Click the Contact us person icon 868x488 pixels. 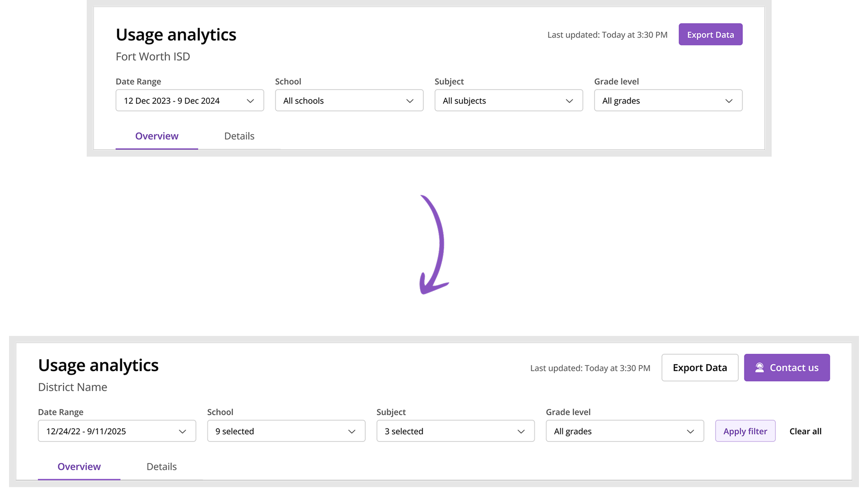tap(759, 367)
